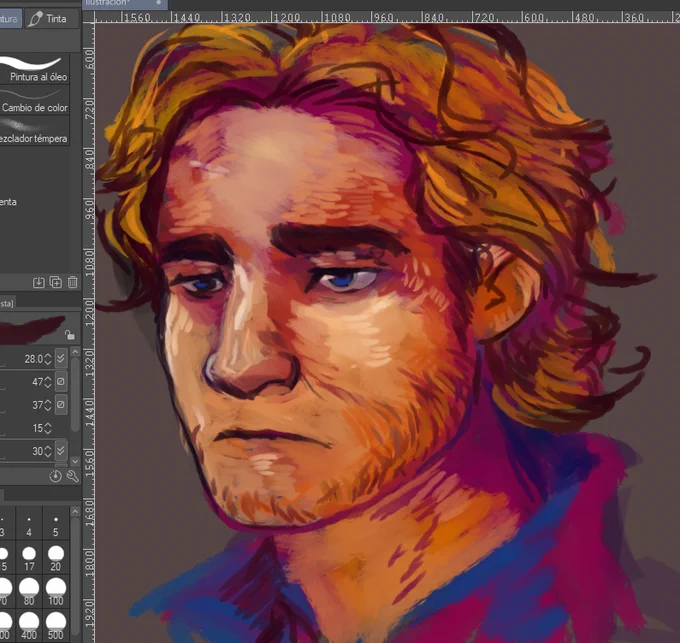This screenshot has width=680, height=643.
Task: Click the stepper arrows for value 47
Action: [x=48, y=382]
